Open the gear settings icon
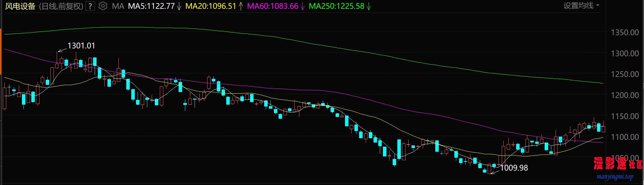Screen dimensions: 644x185 (103, 6)
